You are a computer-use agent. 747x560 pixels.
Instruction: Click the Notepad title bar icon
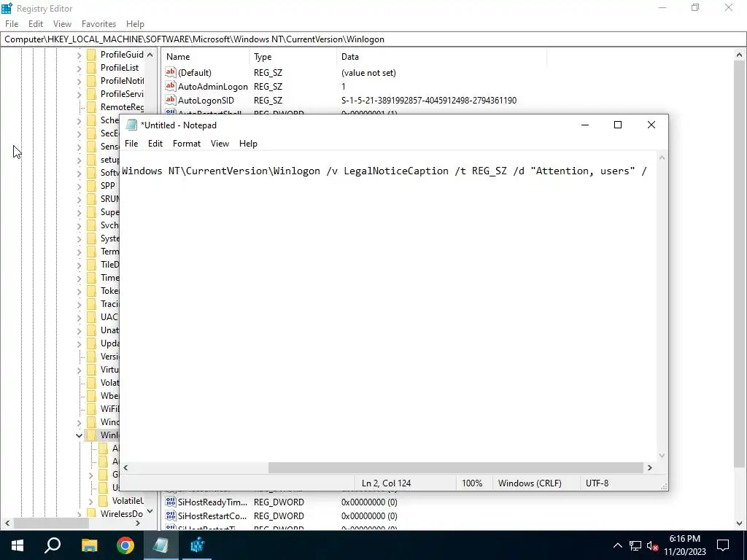tap(131, 125)
